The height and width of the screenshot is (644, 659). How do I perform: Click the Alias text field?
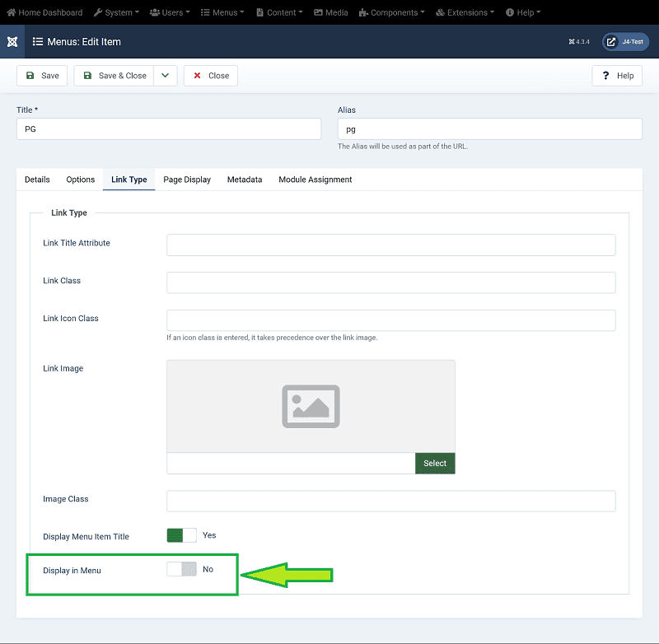[489, 129]
